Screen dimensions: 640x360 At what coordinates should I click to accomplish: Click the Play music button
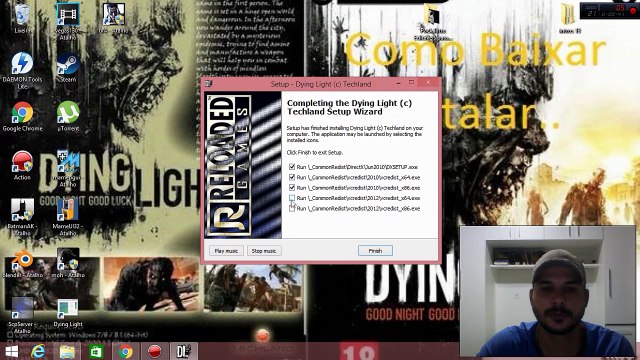(226, 251)
